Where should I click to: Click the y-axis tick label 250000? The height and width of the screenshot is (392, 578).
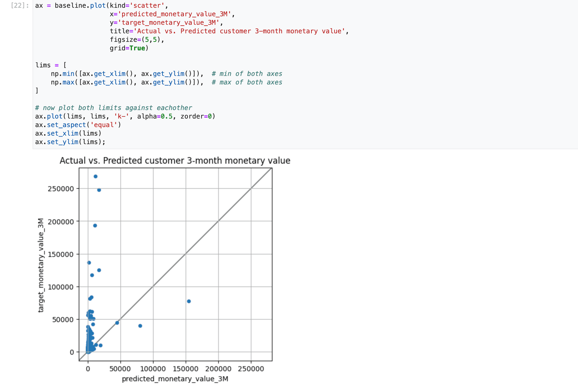(x=61, y=189)
